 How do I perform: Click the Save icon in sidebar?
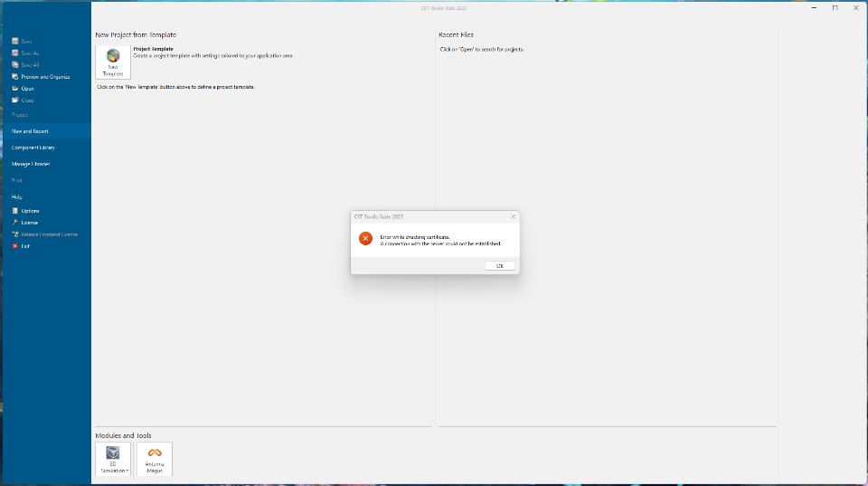(x=15, y=41)
